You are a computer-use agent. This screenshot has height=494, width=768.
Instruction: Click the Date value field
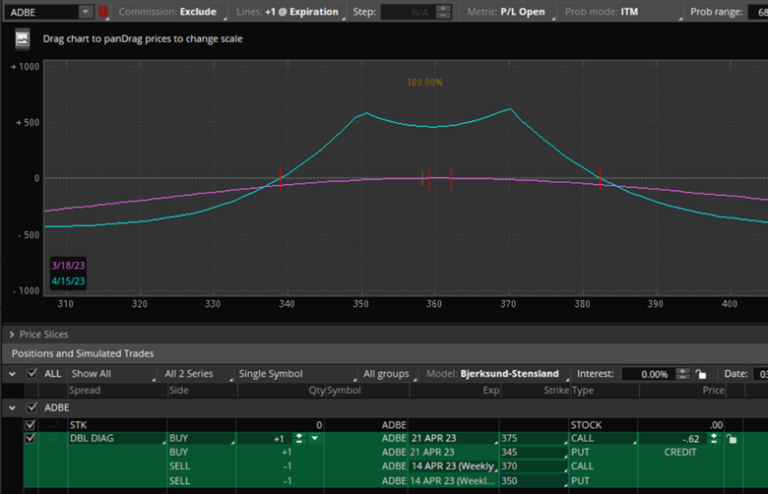(x=761, y=374)
